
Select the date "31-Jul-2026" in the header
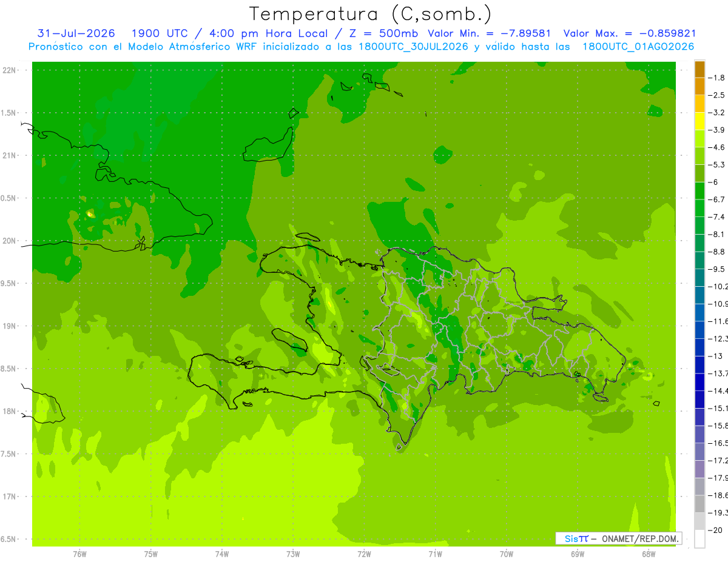(x=76, y=33)
